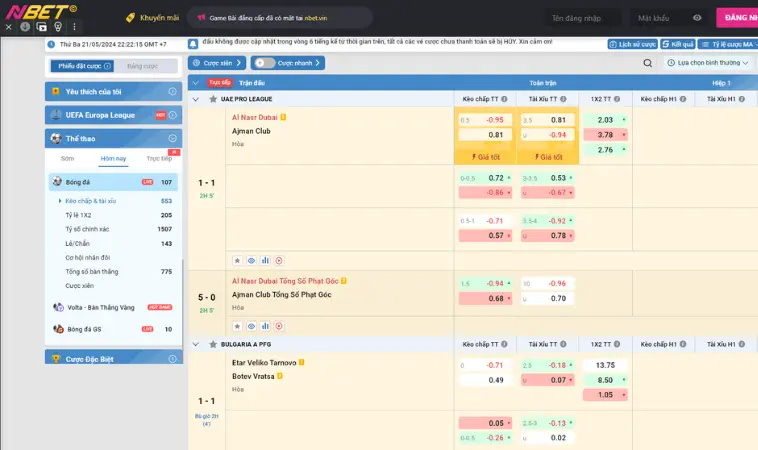Click eye icon under Al Nasr Dubai match
Screen dimensions: 758x450
click(251, 259)
